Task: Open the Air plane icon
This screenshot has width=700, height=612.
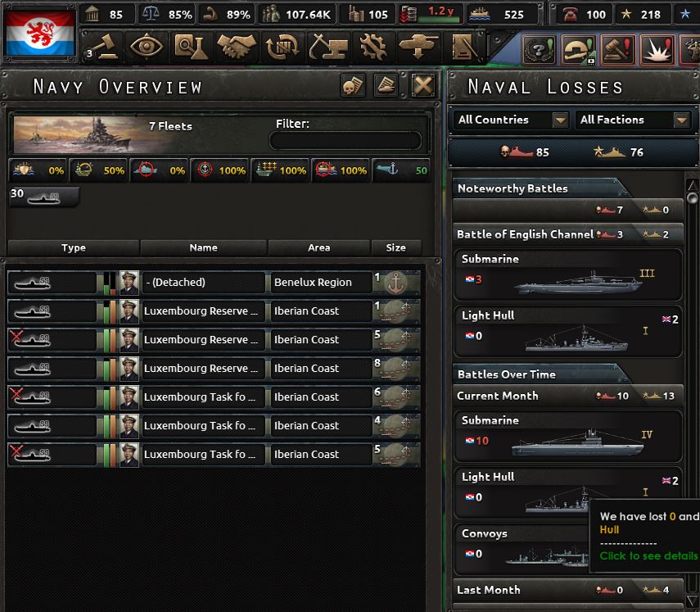Action: pyautogui.click(x=418, y=47)
